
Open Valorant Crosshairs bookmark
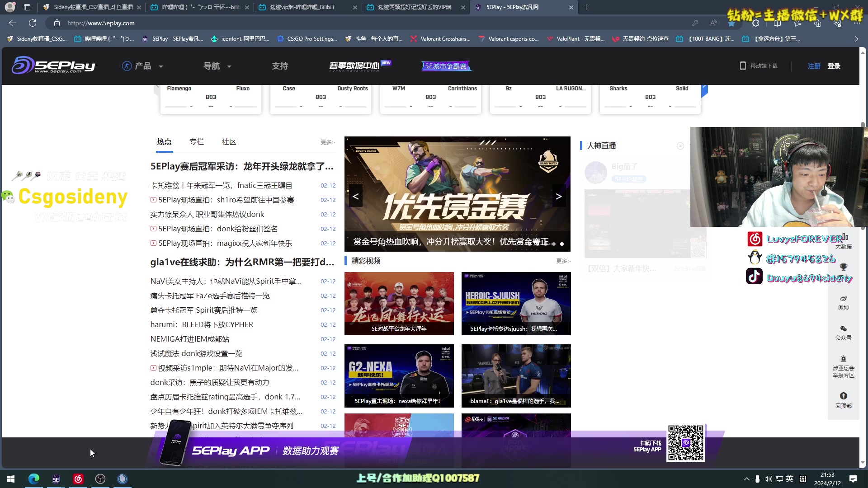click(x=440, y=39)
